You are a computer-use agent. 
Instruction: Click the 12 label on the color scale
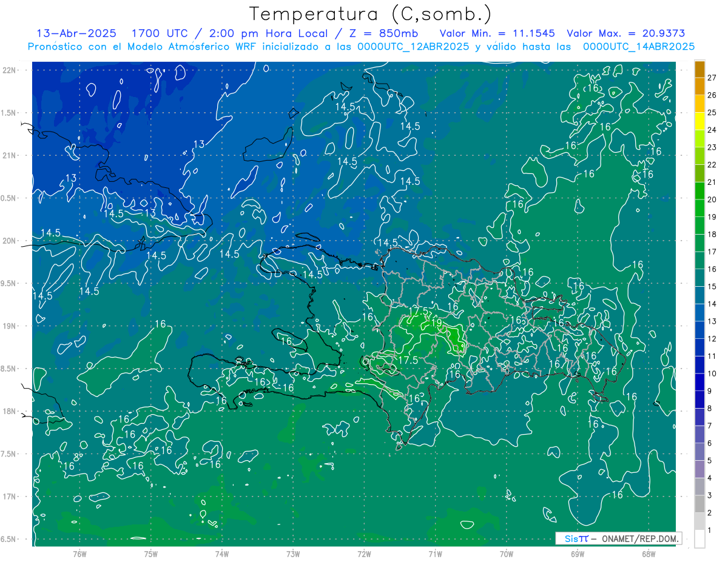point(712,339)
